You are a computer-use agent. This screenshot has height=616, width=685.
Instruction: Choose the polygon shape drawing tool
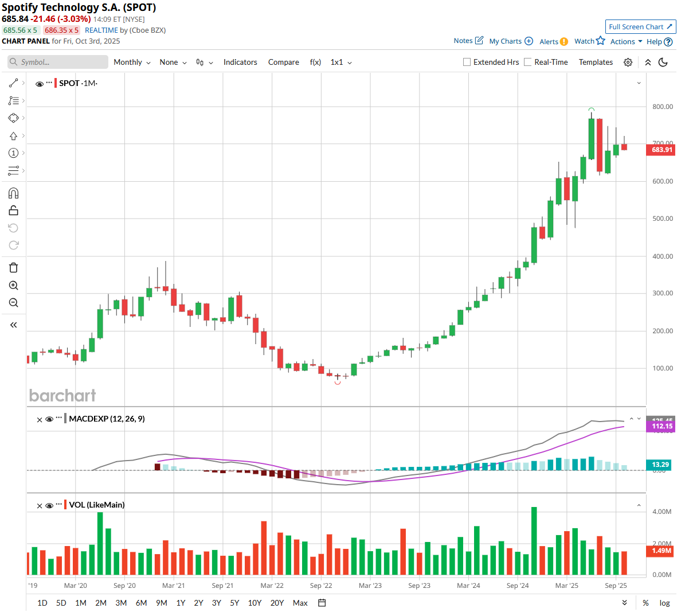coord(13,118)
